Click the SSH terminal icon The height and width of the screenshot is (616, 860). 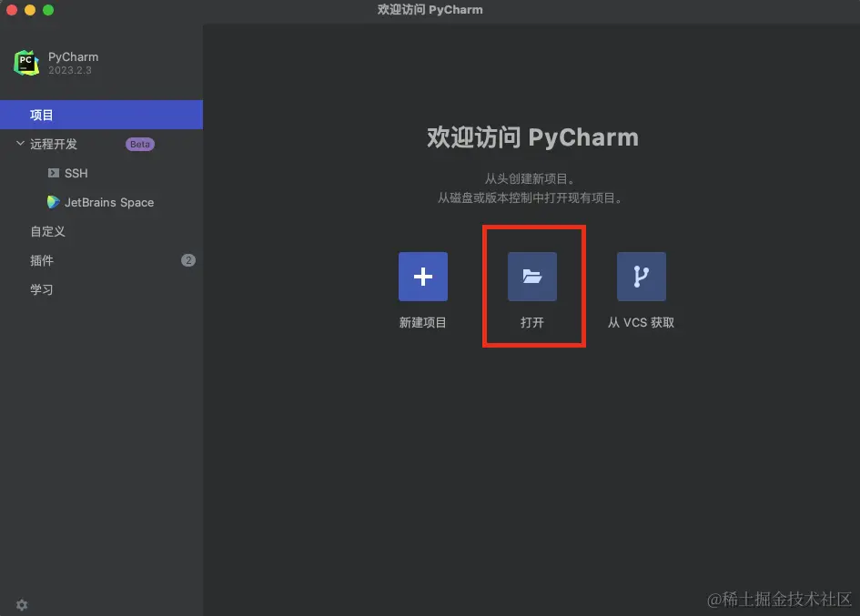click(53, 173)
